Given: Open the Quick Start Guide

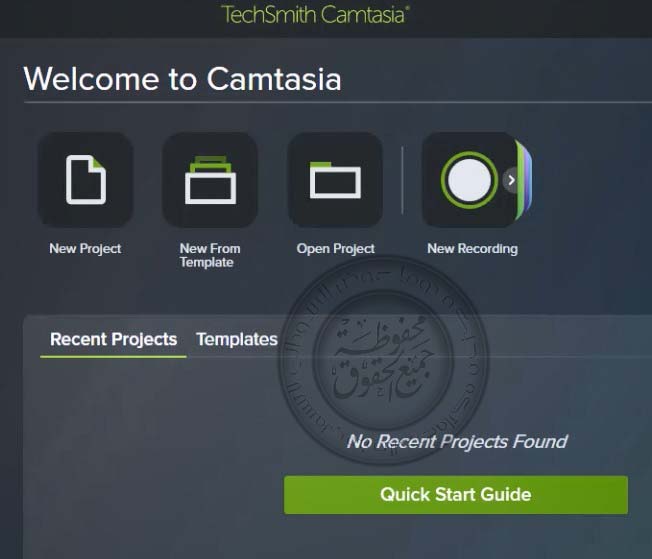Looking at the screenshot, I should point(456,495).
